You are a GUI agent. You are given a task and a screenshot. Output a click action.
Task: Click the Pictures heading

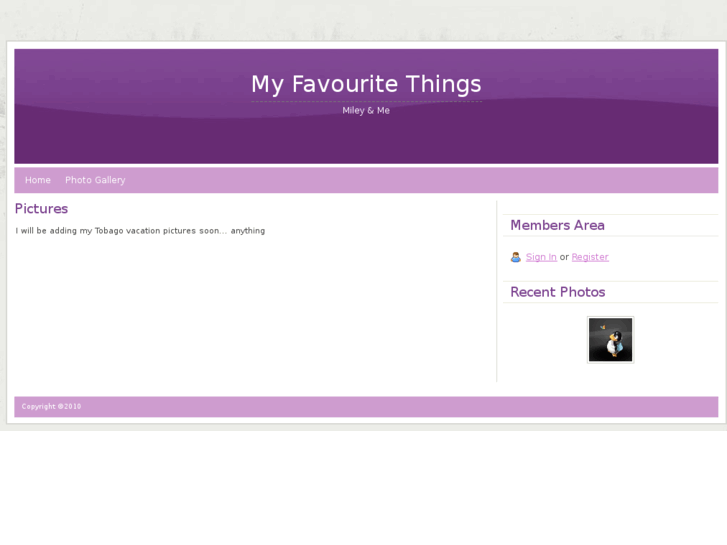pos(41,209)
